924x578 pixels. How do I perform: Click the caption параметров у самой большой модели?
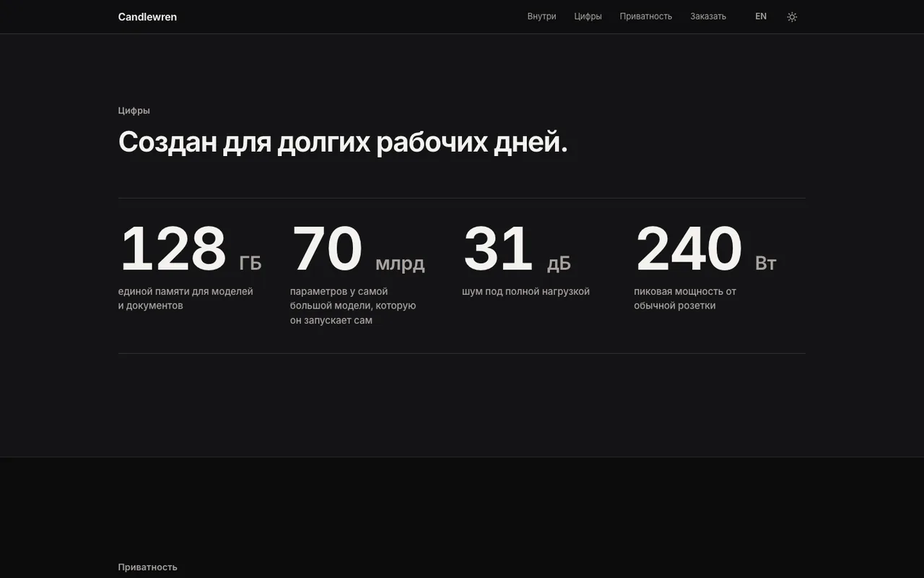pyautogui.click(x=353, y=306)
